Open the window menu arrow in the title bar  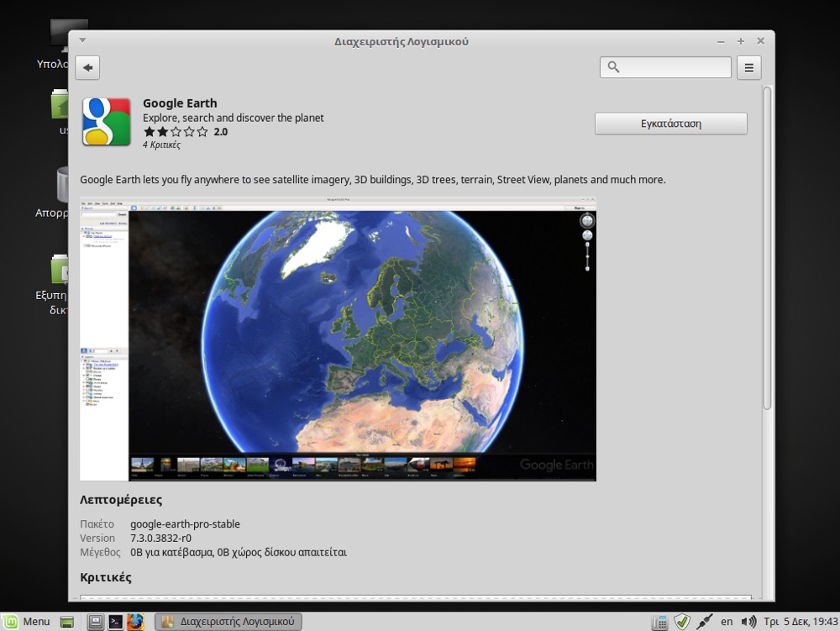[x=82, y=40]
